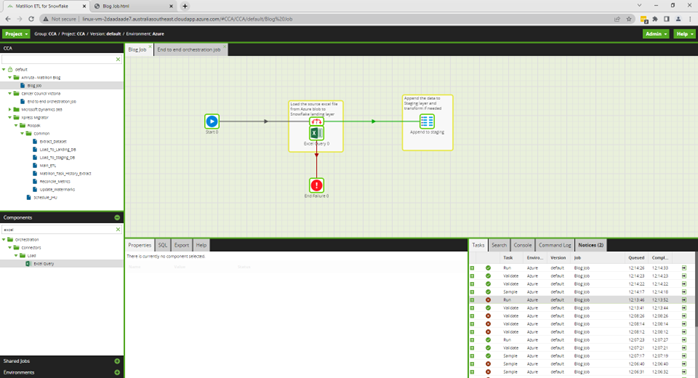The width and height of the screenshot is (698, 378).
Task: Click the Azure blob connector icon above Excel Query
Action: click(x=317, y=122)
